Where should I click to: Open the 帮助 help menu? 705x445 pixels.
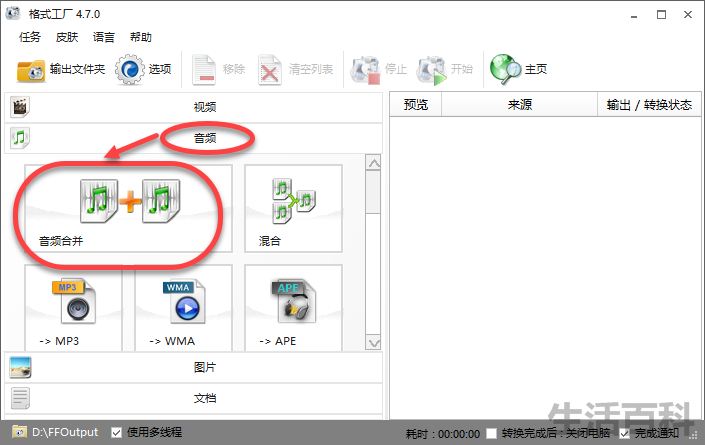(x=141, y=37)
